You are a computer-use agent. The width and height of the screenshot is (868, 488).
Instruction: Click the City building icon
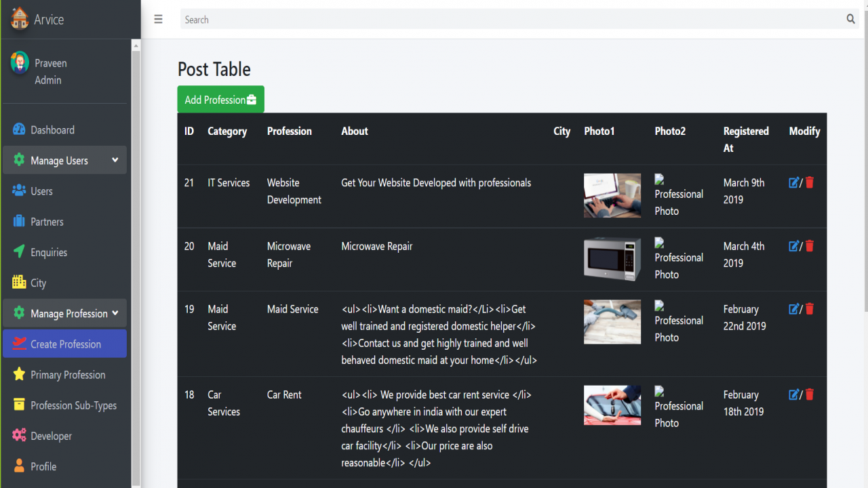(x=19, y=282)
